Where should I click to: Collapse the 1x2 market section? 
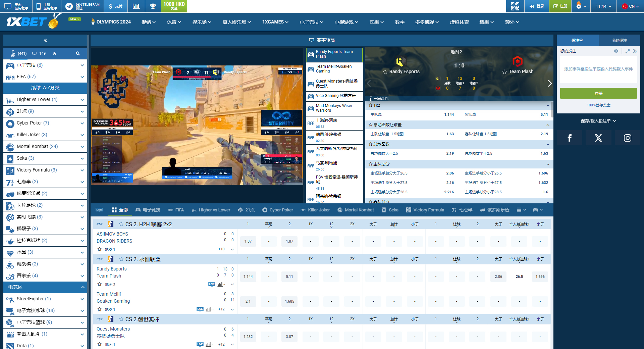pos(548,105)
